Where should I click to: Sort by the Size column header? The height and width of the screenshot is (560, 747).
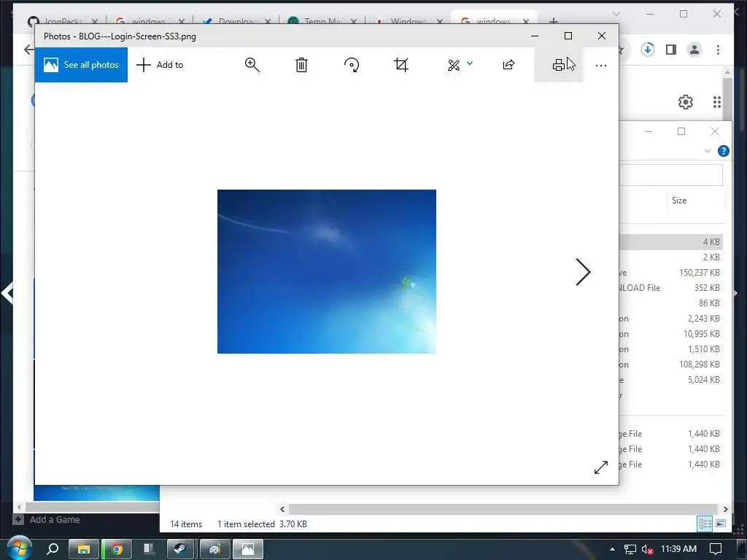click(679, 201)
